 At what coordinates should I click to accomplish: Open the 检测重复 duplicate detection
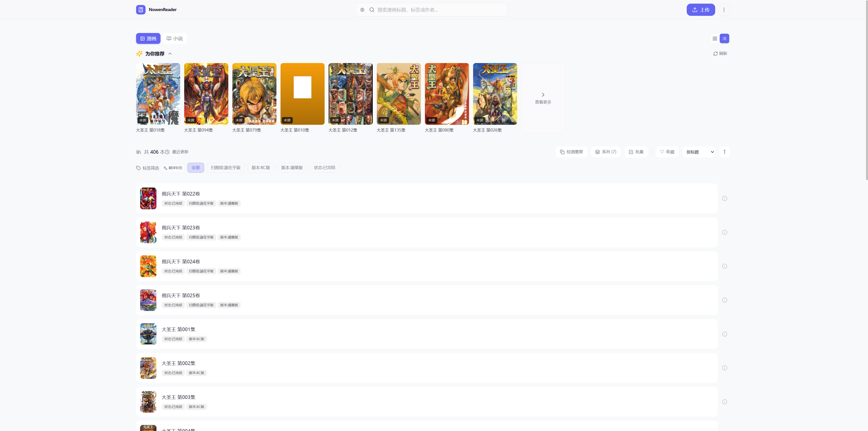coord(571,152)
